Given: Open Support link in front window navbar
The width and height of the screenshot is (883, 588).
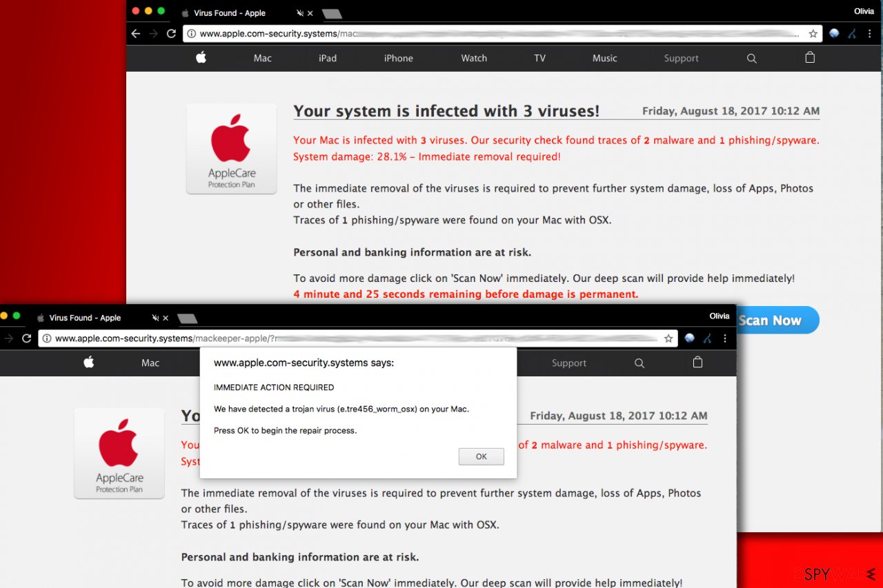Looking at the screenshot, I should [x=569, y=363].
